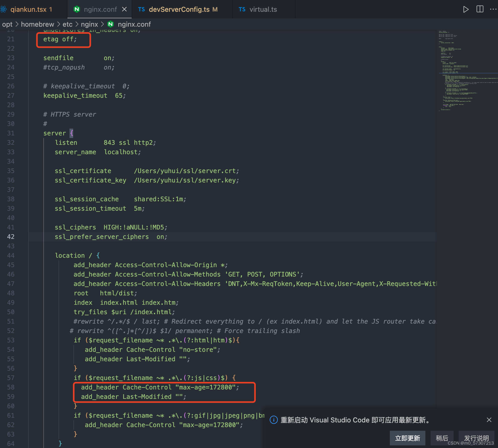This screenshot has width=498, height=448.
Task: Switch to the qiankun.tsx tab
Action: tap(31, 9)
